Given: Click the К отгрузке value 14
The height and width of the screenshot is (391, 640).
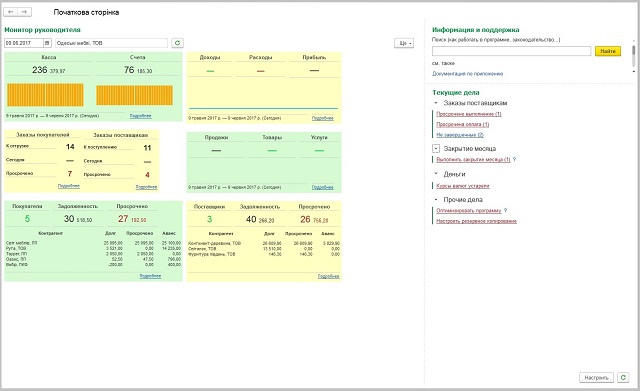Looking at the screenshot, I should (x=70, y=147).
